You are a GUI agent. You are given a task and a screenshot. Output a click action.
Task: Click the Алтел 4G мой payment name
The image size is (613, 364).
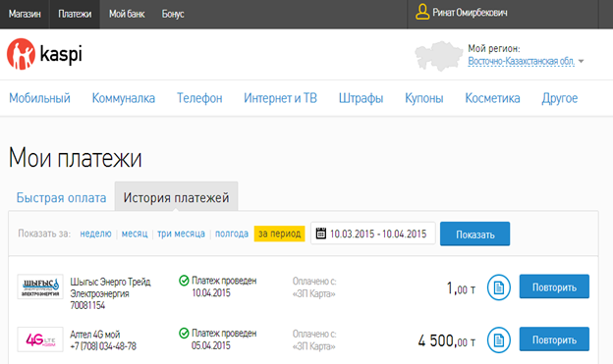coord(95,335)
